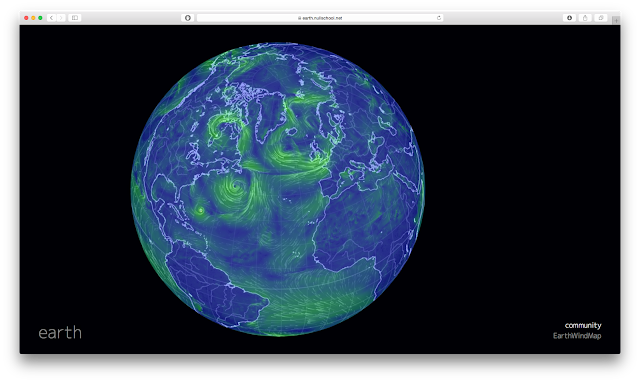
Task: Add a new tab with plus button
Action: click(616, 20)
